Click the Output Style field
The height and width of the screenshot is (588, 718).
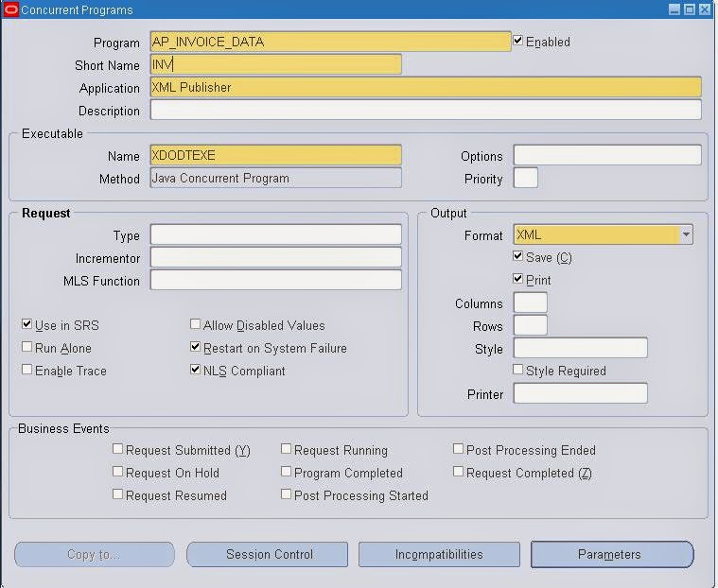point(581,348)
